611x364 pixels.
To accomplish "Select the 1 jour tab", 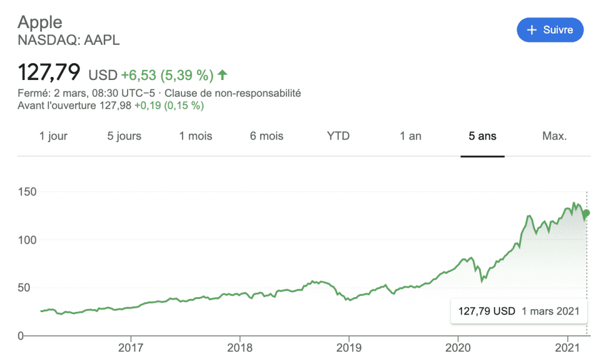I will click(54, 136).
